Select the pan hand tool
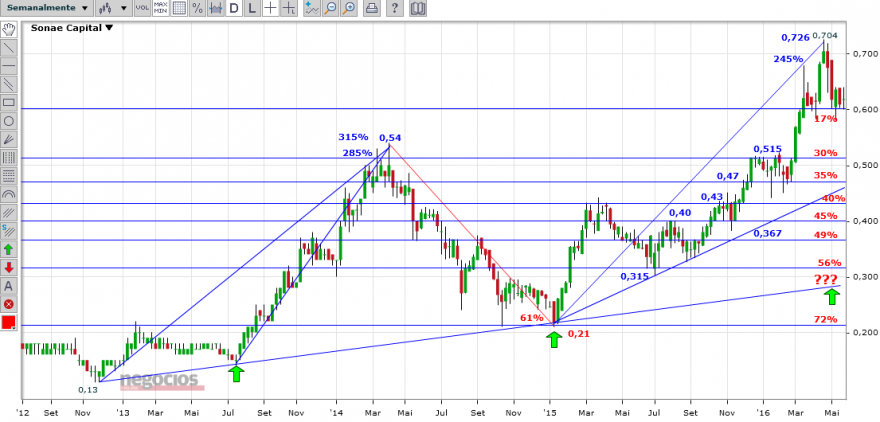The image size is (880, 422). pyautogui.click(x=9, y=29)
